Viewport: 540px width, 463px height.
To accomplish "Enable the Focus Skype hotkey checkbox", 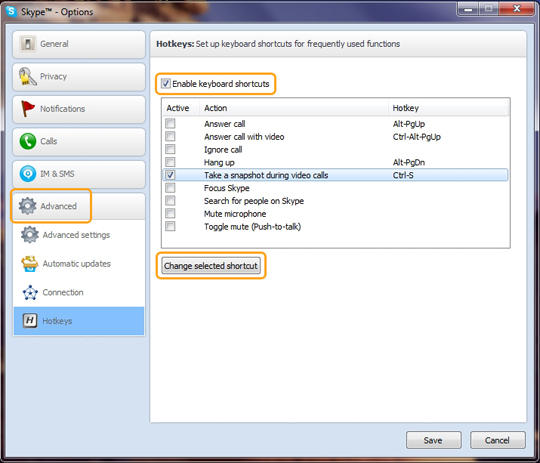I will click(x=170, y=188).
